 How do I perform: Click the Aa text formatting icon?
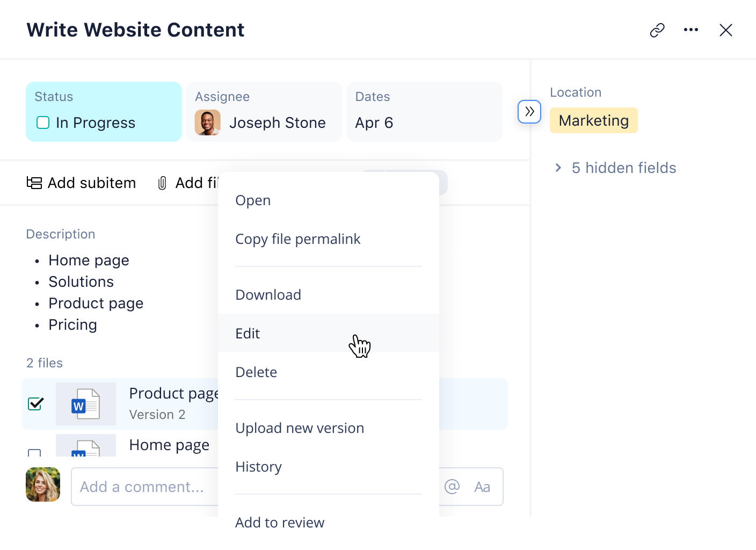[482, 487]
